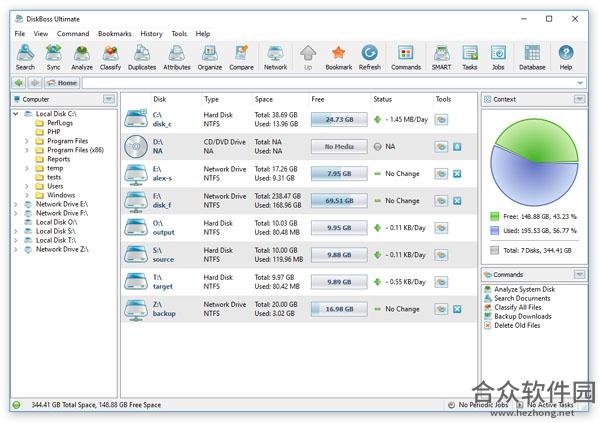This screenshot has width=600, height=423.
Task: Open the Compare tool
Action: pos(241,57)
